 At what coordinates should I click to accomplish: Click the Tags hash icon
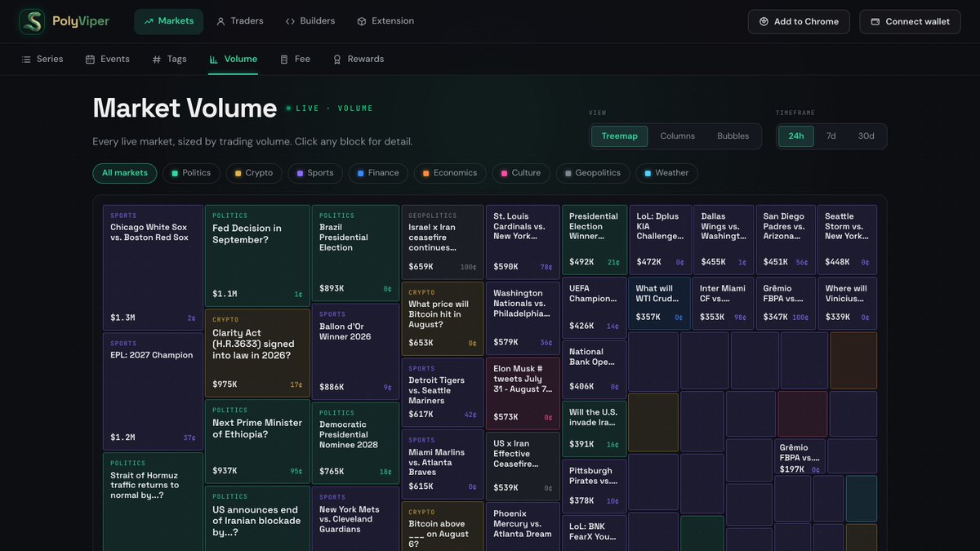[x=157, y=60]
